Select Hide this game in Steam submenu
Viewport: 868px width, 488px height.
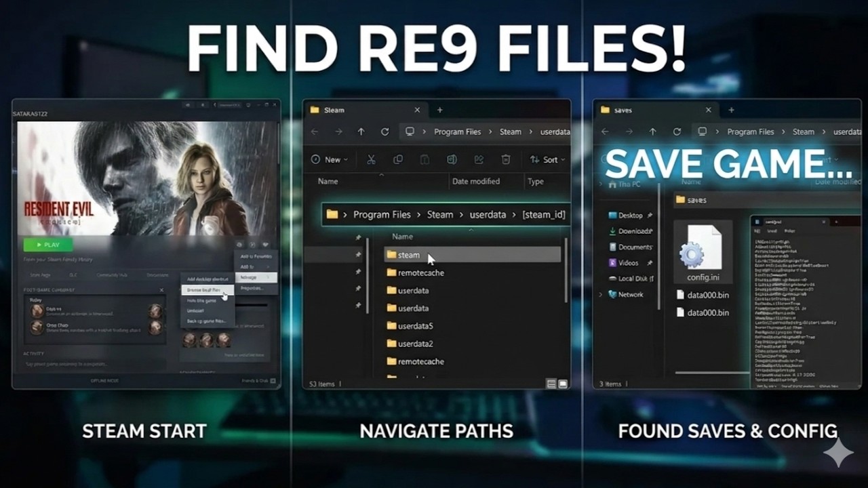point(208,300)
